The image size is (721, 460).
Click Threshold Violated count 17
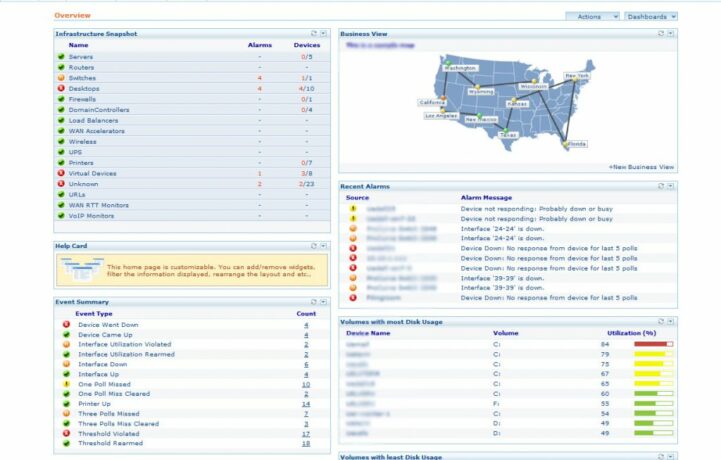(x=306, y=434)
